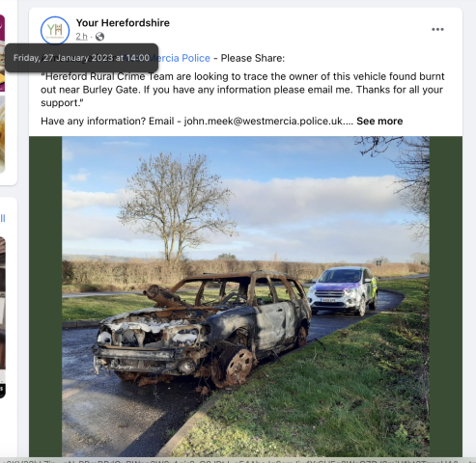Click the Hereford Rural Crime Team quote text

(242, 90)
